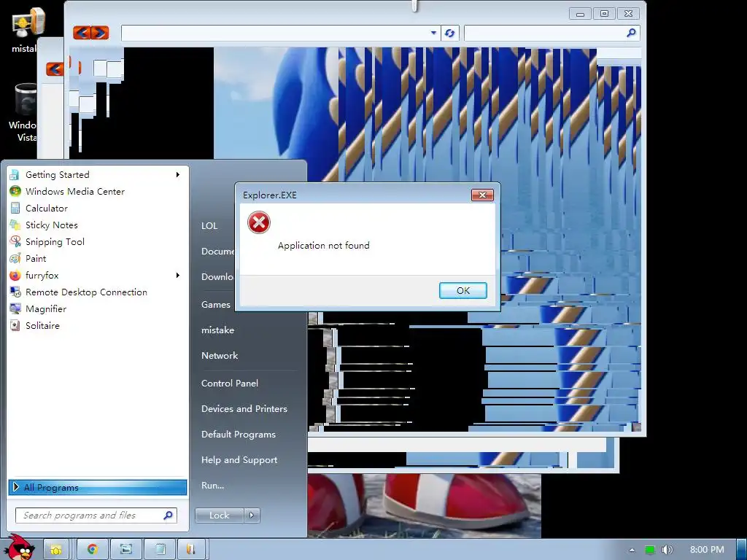Click forward arrow in front Explorer window

coord(100,33)
